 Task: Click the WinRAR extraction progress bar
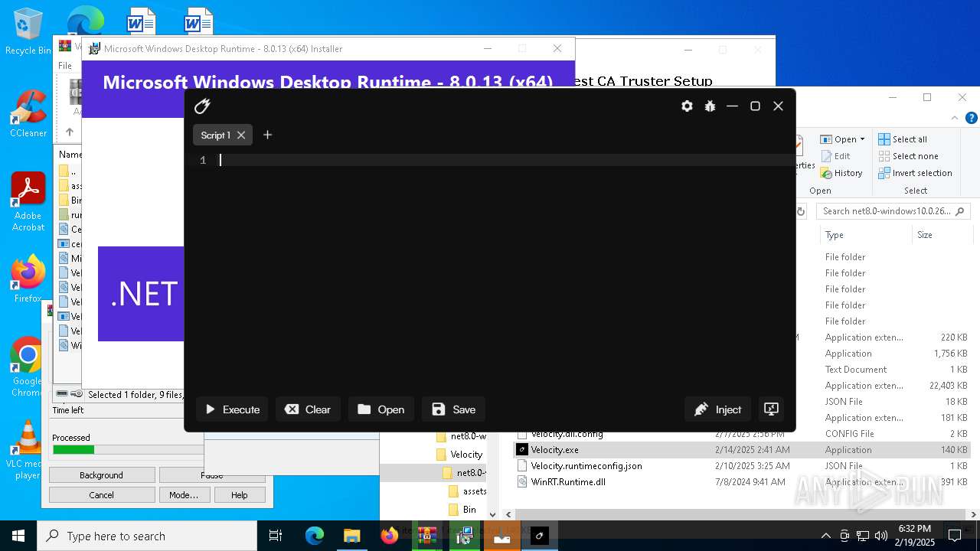click(127, 450)
